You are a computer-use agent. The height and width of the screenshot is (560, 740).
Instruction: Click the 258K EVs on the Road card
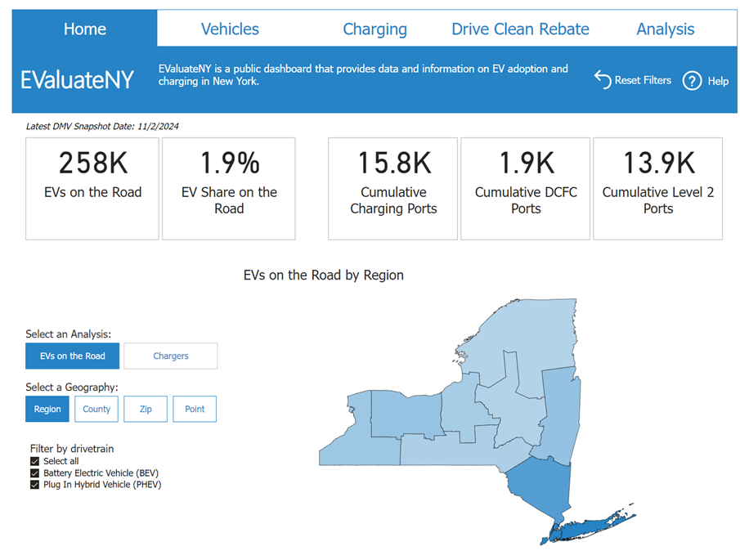(92, 188)
